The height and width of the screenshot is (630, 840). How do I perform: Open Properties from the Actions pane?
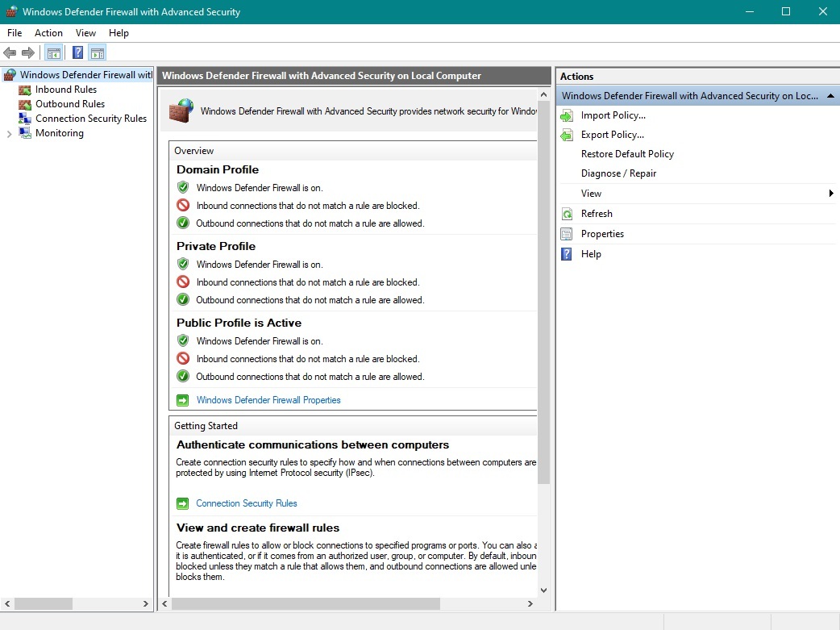(602, 234)
